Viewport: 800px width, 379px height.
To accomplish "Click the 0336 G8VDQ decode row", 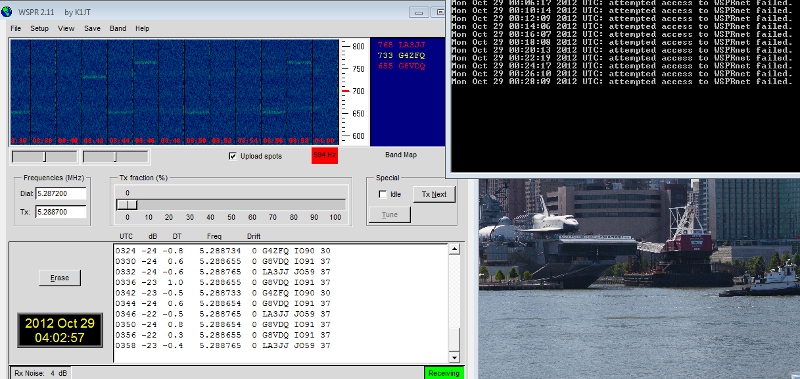I will coord(223,283).
